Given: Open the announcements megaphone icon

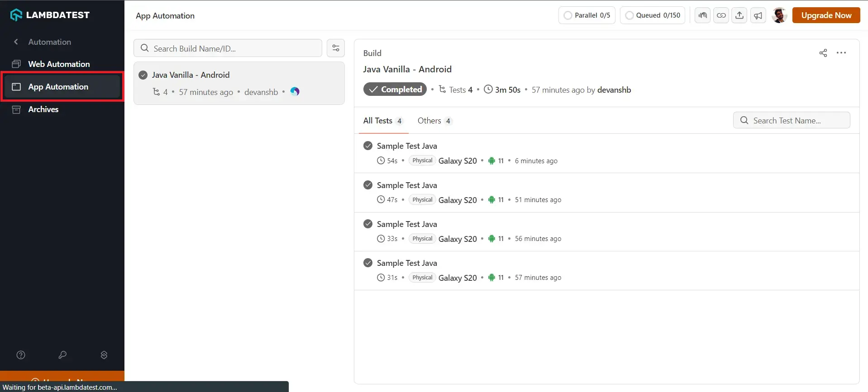Looking at the screenshot, I should [758, 15].
